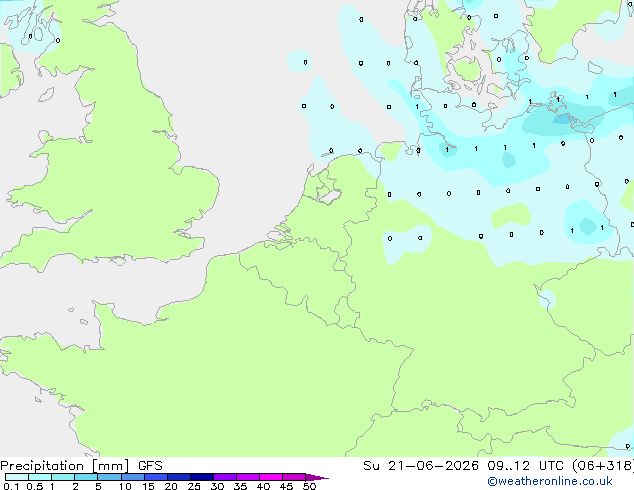Click legend scale label '20'
This screenshot has height=490, width=634.
(x=171, y=486)
